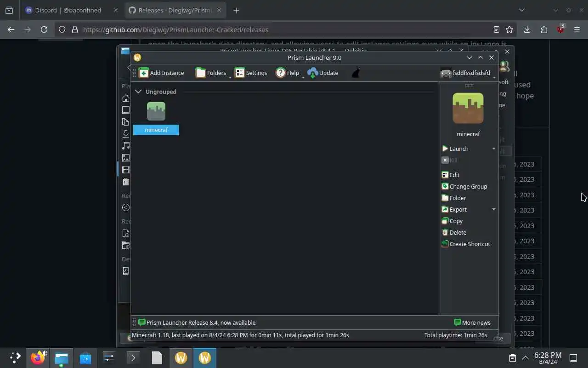
Task: Open the instance Folder
Action: [454, 198]
